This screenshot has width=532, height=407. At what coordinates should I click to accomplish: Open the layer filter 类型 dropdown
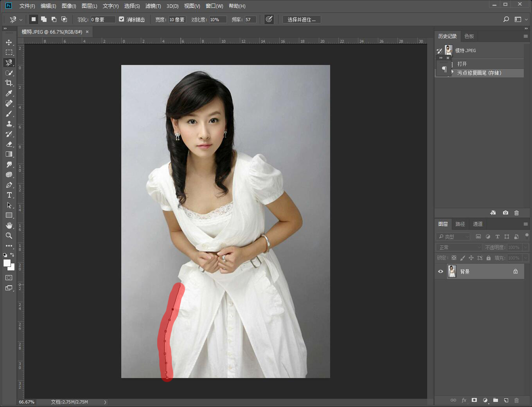point(453,237)
